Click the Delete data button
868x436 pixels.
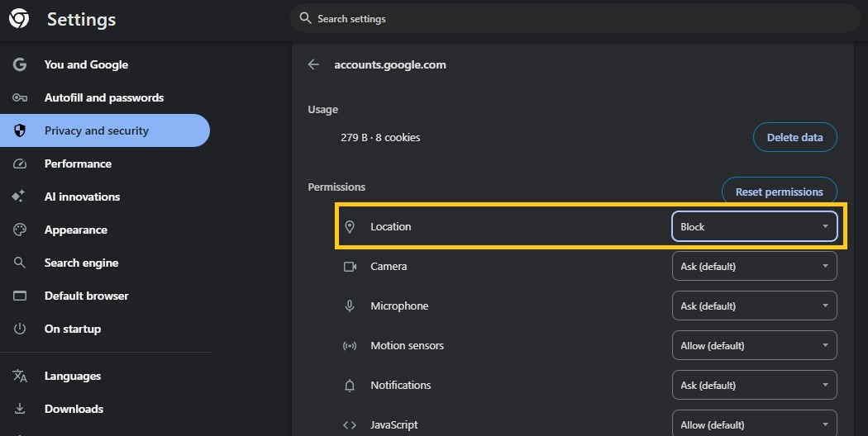click(x=795, y=137)
